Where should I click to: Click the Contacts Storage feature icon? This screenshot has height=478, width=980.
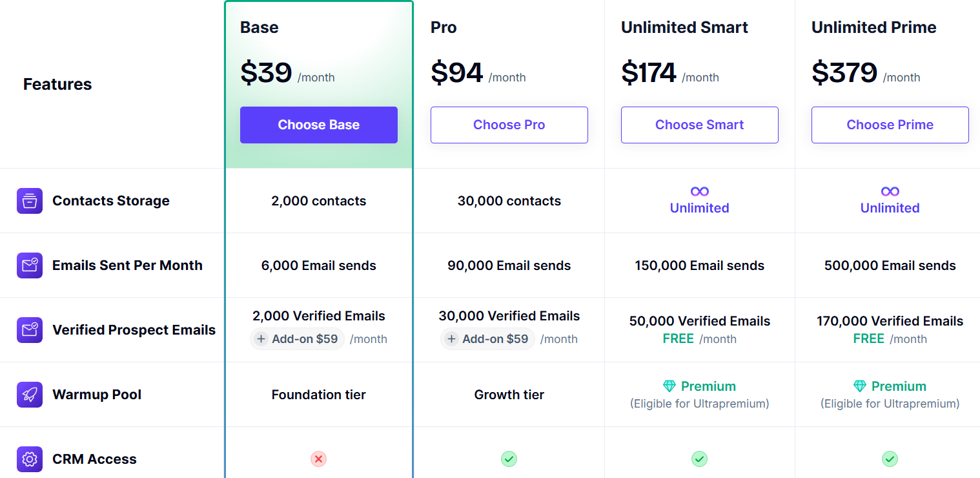[29, 200]
